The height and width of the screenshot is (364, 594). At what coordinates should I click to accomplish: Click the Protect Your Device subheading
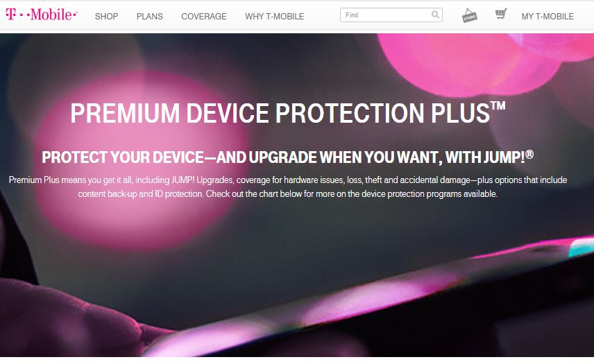click(287, 157)
